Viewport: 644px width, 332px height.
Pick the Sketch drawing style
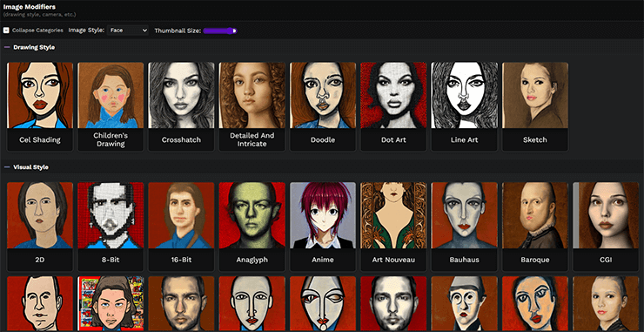pyautogui.click(x=535, y=106)
